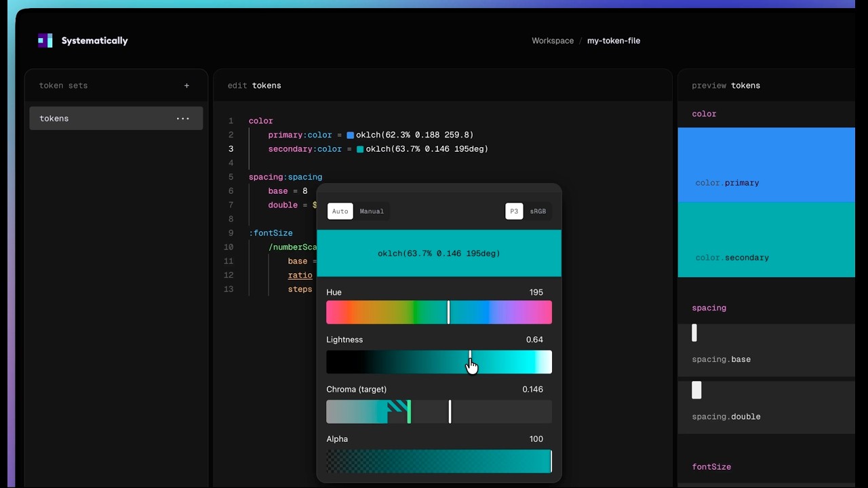The width and height of the screenshot is (868, 488).
Task: Click the color.primary preview swatch
Action: click(766, 165)
